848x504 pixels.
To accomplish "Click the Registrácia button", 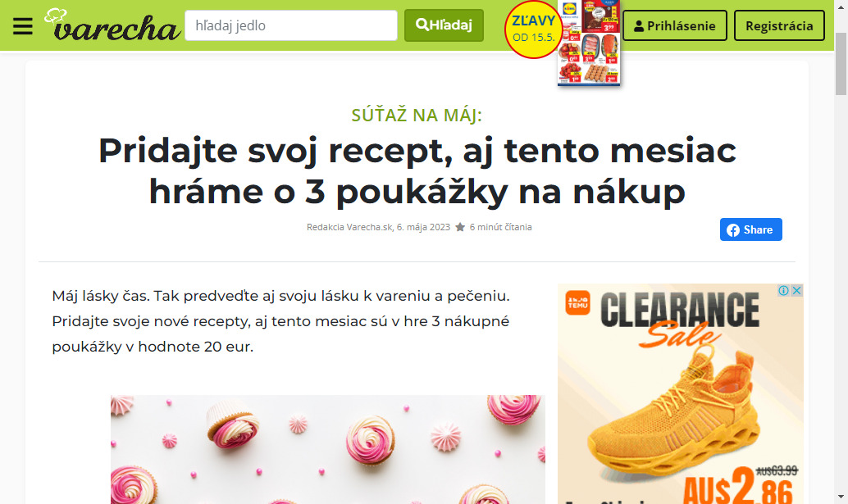I will tap(779, 25).
